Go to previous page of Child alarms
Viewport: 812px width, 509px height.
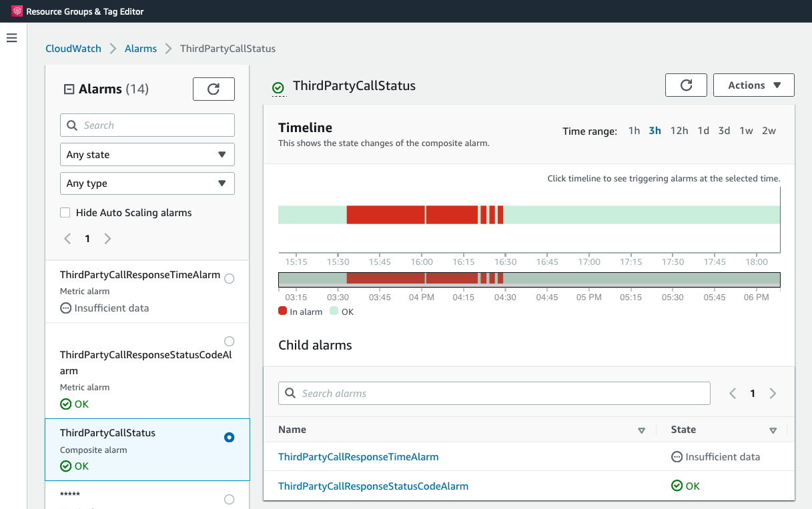(733, 394)
